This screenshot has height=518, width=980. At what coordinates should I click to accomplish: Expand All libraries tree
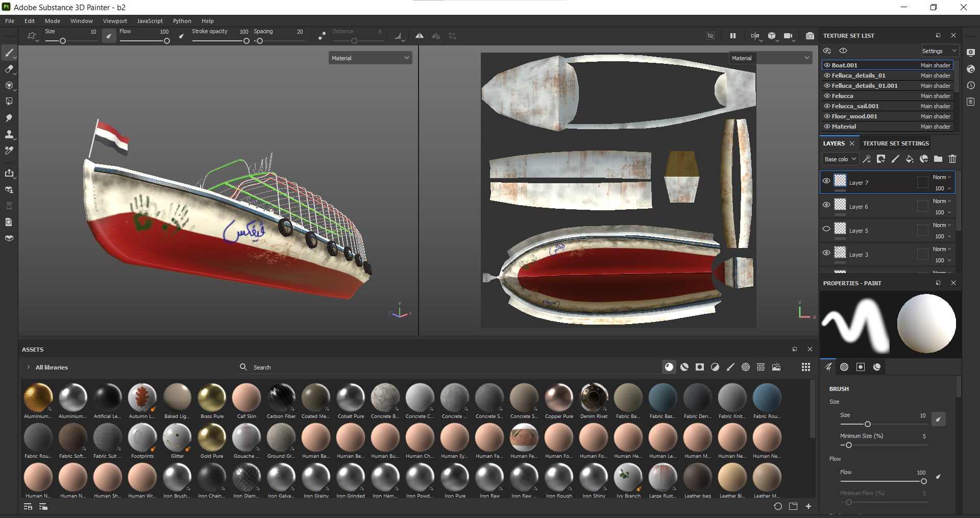29,367
